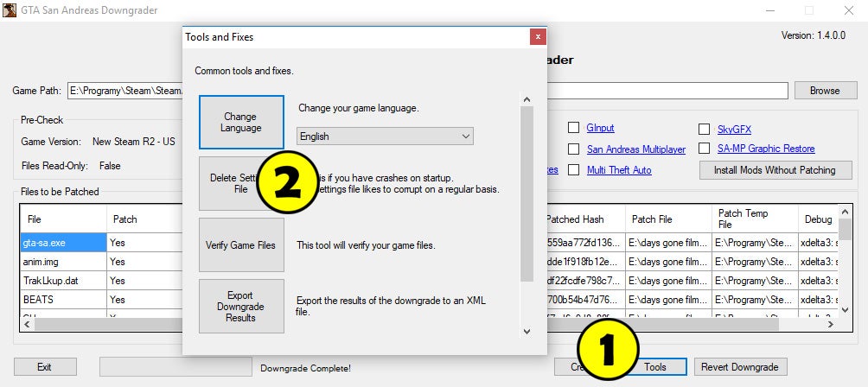Click table vertical scrollbar up arrow
Image resolution: width=868 pixels, height=387 pixels.
click(x=845, y=212)
